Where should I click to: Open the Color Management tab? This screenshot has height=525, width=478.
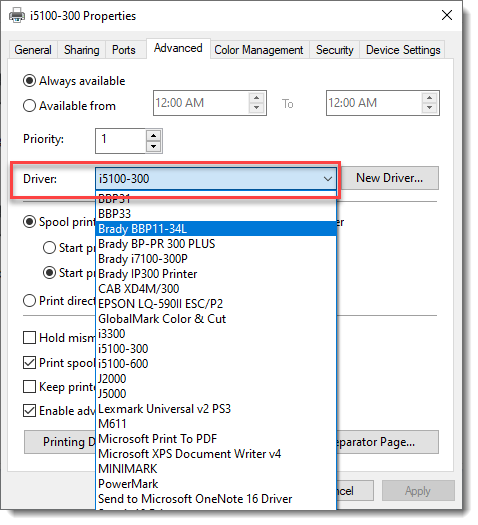[x=258, y=50]
